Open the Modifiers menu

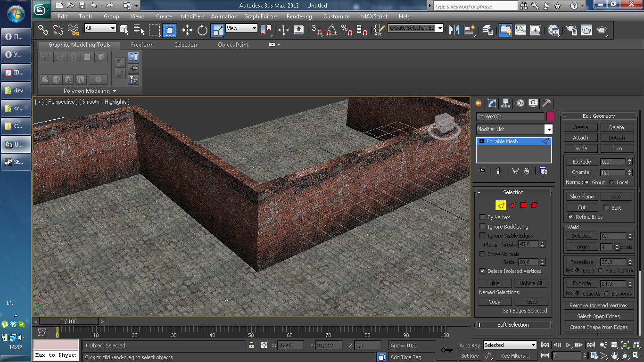click(192, 16)
